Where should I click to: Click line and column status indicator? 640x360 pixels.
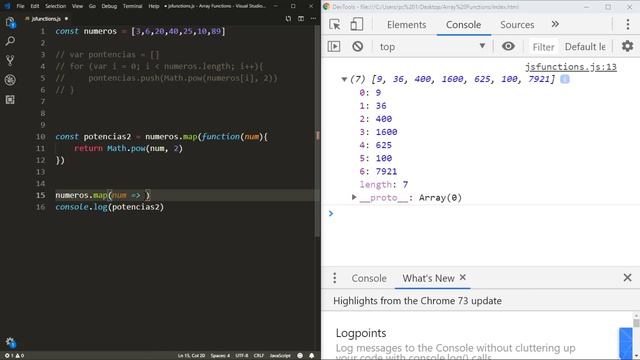coord(191,356)
